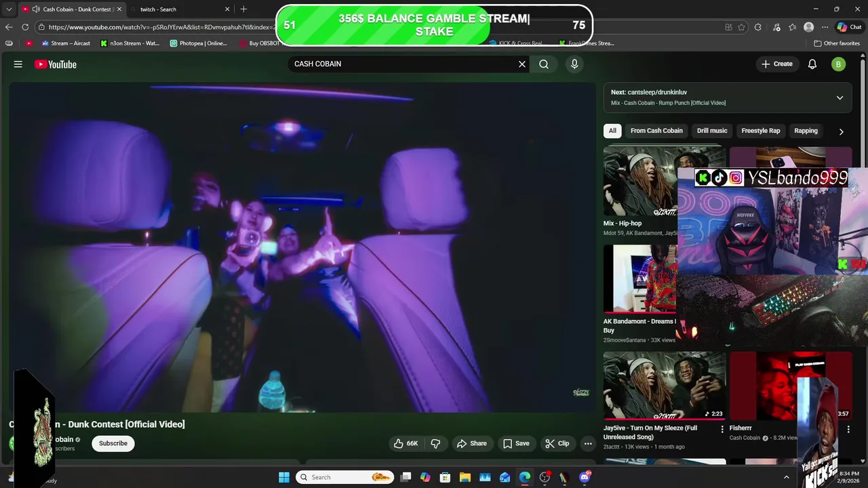Open n3on Stream bookmark
The height and width of the screenshot is (488, 868).
coord(130,43)
